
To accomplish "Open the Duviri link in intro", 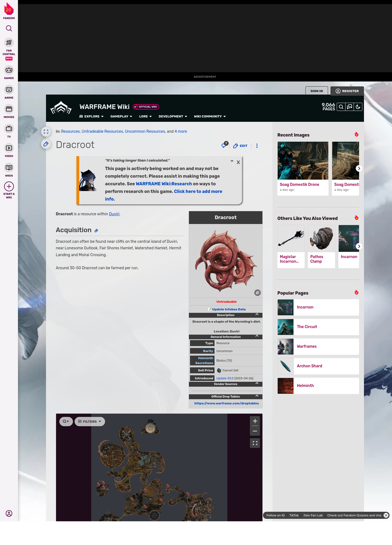I will click(114, 214).
